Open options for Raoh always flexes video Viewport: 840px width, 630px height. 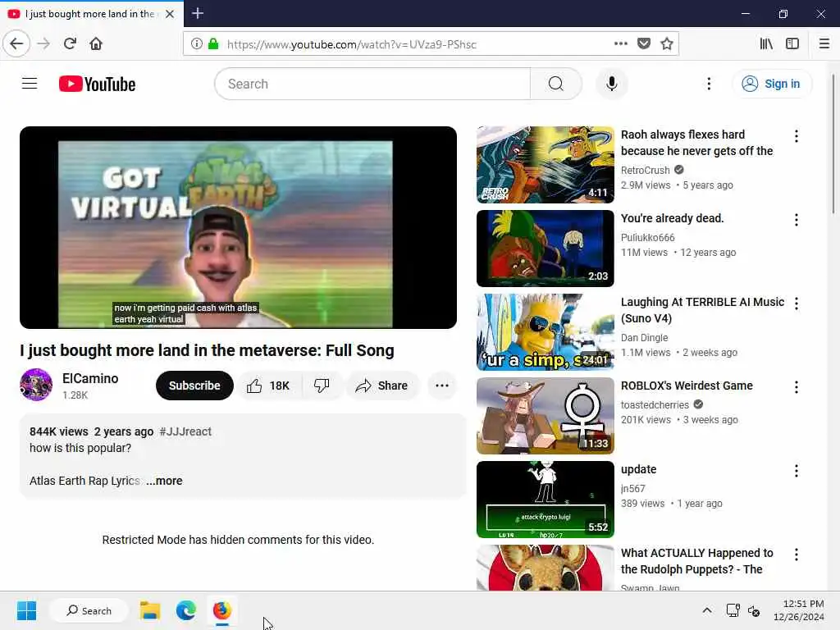(796, 136)
